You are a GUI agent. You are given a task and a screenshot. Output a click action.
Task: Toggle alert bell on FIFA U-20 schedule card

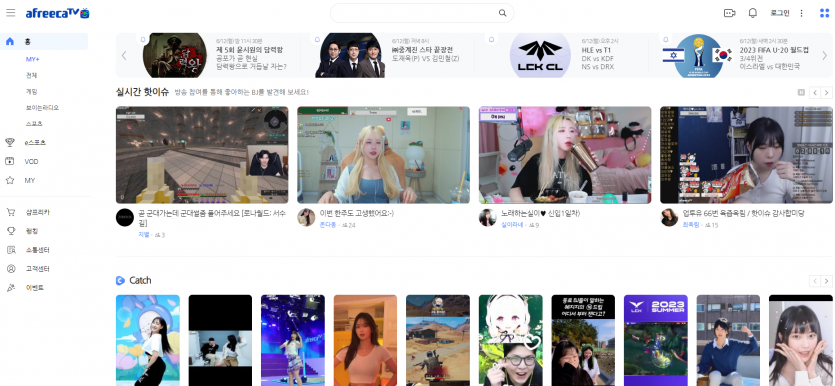coord(664,39)
